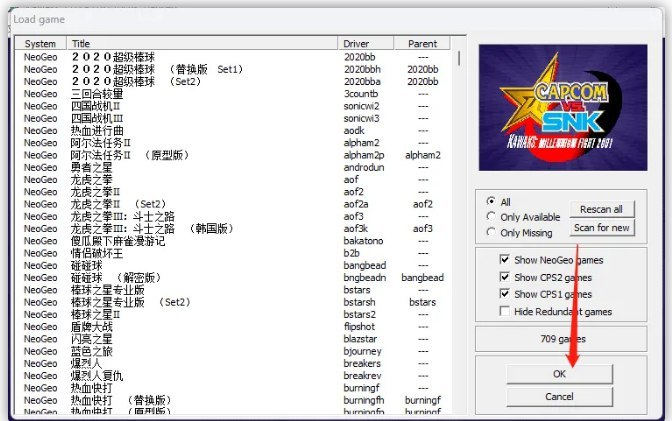Toggle Show CPS1 games checkbox
Screen dimensions: 672x421
point(507,294)
